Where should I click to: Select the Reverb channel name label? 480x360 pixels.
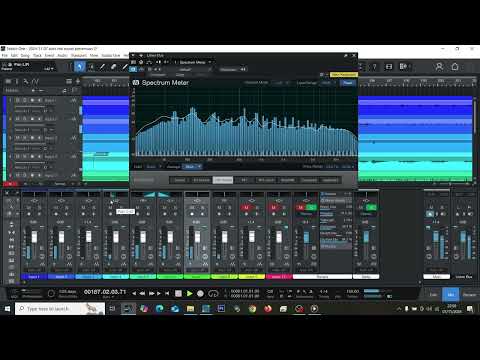[322, 277]
